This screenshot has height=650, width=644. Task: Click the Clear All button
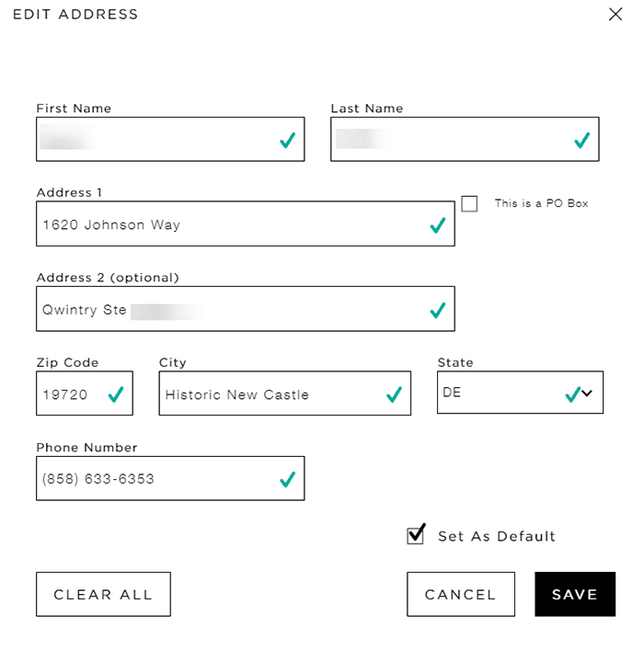pos(103,595)
